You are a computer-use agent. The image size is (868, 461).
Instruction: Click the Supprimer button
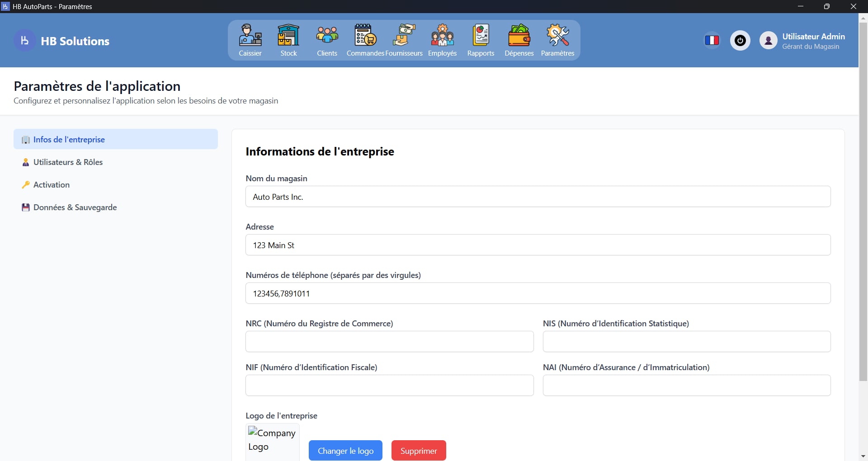(x=418, y=450)
